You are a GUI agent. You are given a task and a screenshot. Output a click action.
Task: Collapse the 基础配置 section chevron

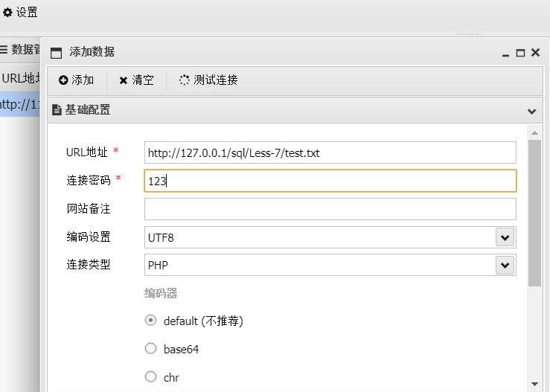tap(531, 112)
